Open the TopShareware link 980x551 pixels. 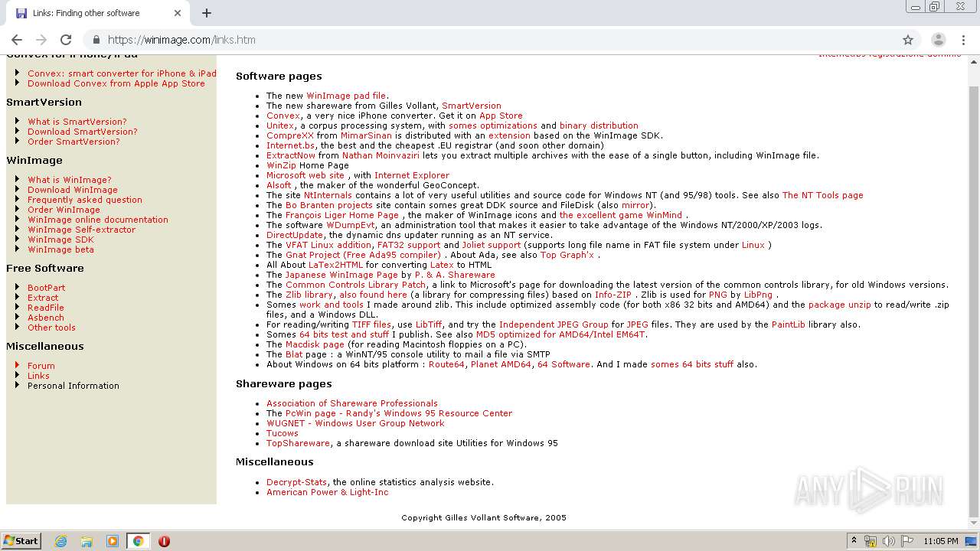298,443
